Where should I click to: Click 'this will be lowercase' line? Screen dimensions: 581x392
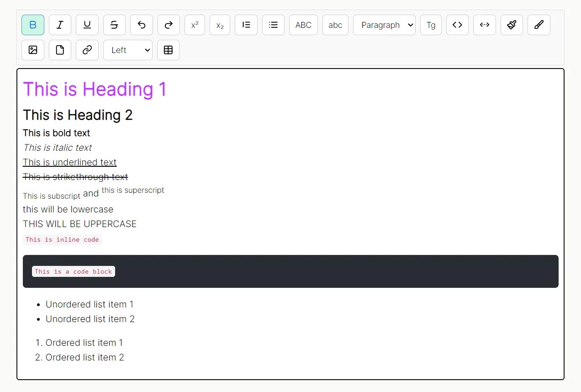(x=68, y=209)
